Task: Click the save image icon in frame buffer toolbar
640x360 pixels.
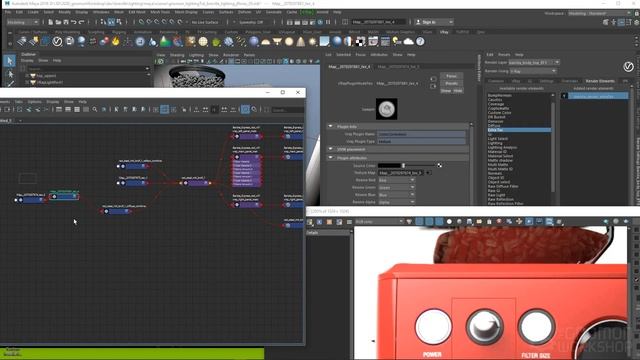Action: [469, 222]
